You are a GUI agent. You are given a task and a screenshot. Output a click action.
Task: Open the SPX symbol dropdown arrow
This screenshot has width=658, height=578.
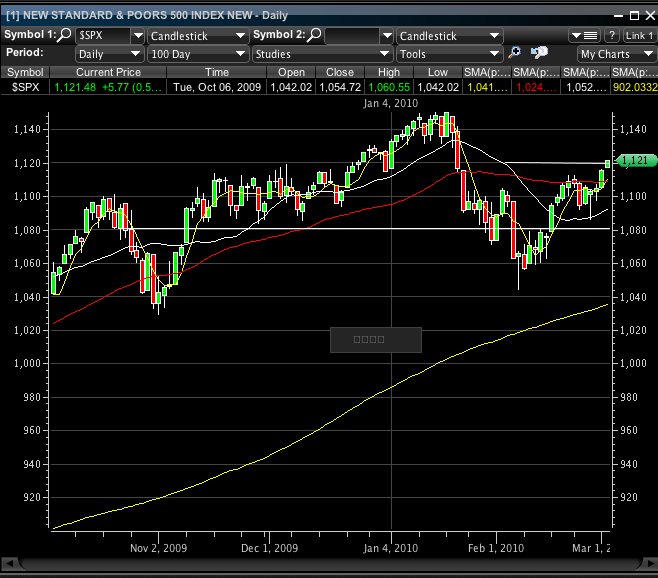138,35
